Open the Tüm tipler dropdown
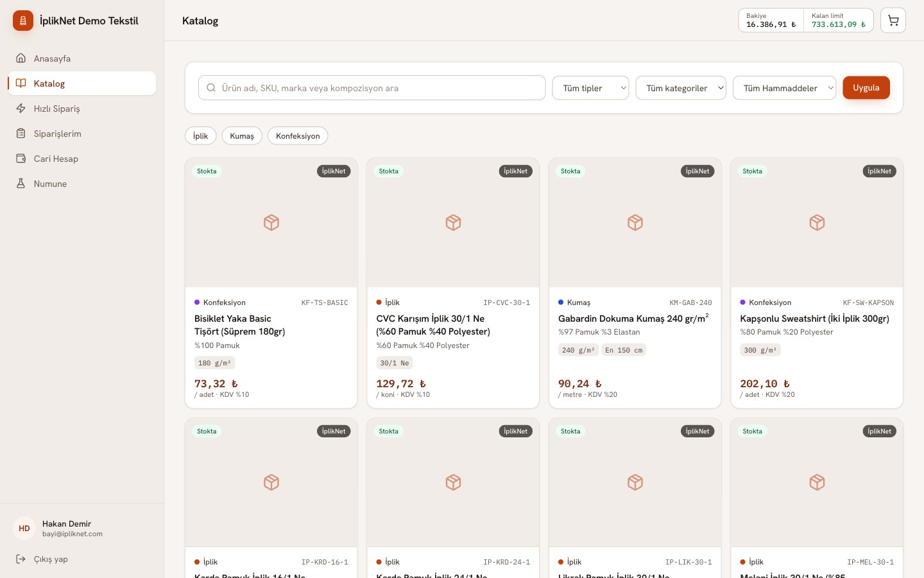 tap(591, 88)
